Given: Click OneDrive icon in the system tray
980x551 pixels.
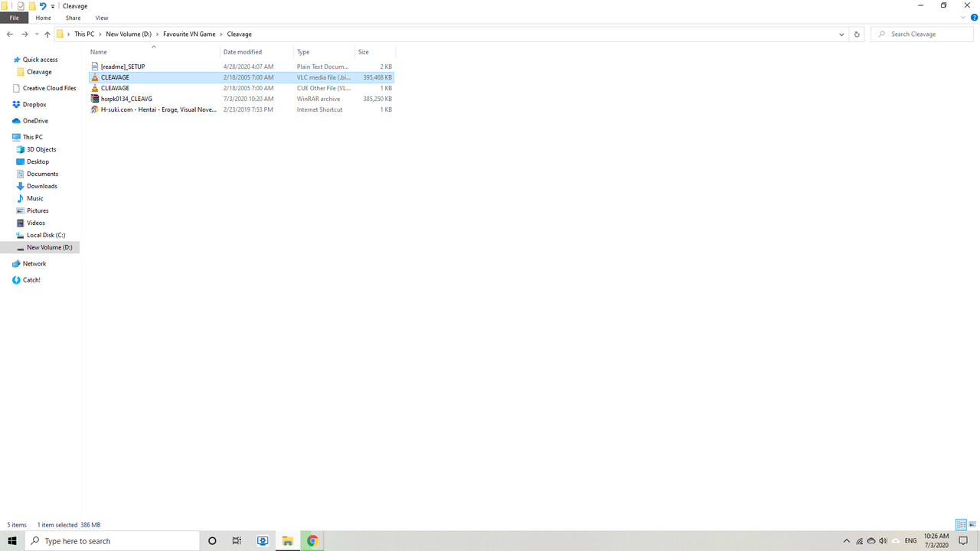Looking at the screenshot, I should pyautogui.click(x=871, y=540).
